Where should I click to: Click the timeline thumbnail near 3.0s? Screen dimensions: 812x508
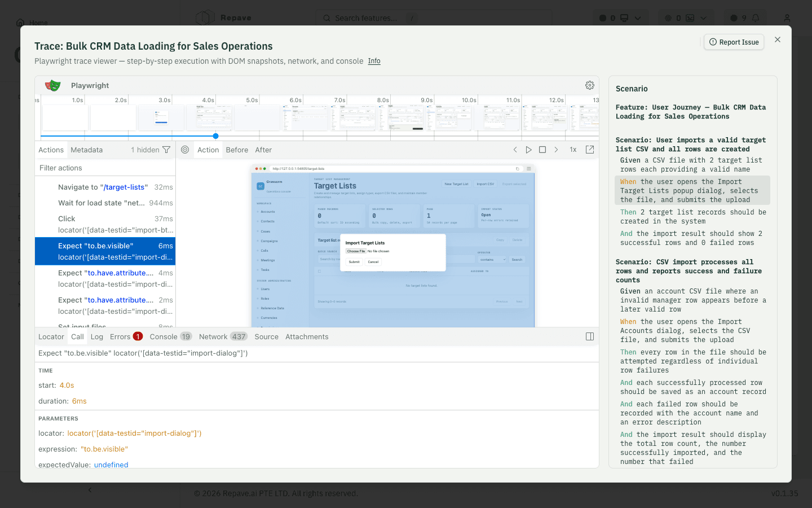[x=161, y=118]
